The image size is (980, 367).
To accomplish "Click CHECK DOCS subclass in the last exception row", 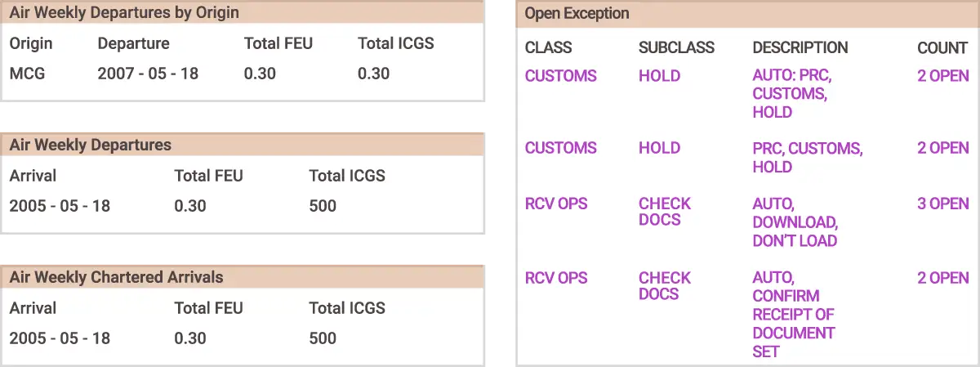I will pyautogui.click(x=664, y=285).
